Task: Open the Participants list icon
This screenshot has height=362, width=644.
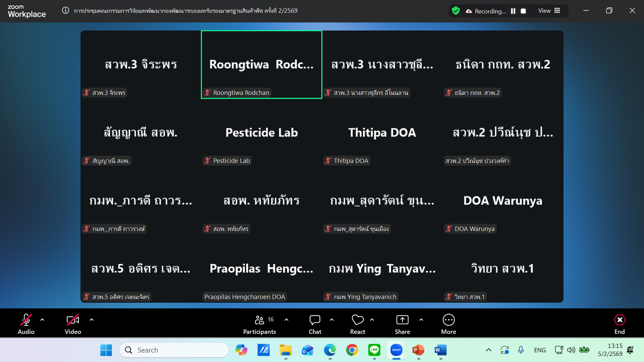Action: click(260, 320)
